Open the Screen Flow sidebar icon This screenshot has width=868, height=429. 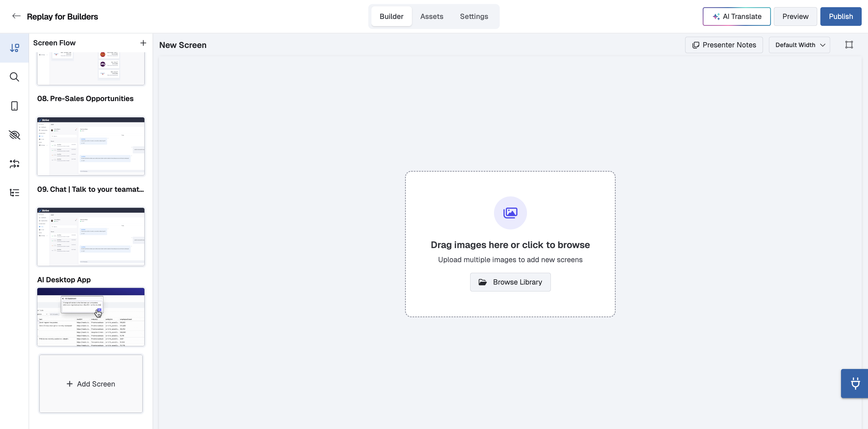14,48
